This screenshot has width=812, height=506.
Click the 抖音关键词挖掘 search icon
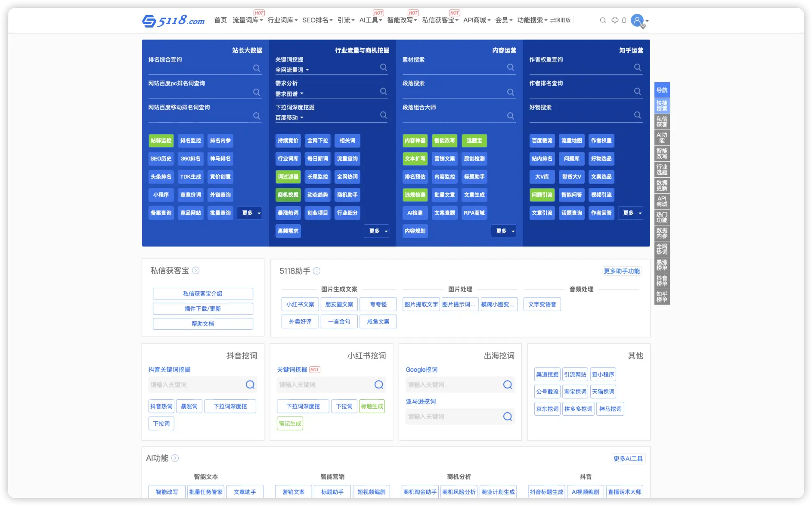[x=250, y=385]
